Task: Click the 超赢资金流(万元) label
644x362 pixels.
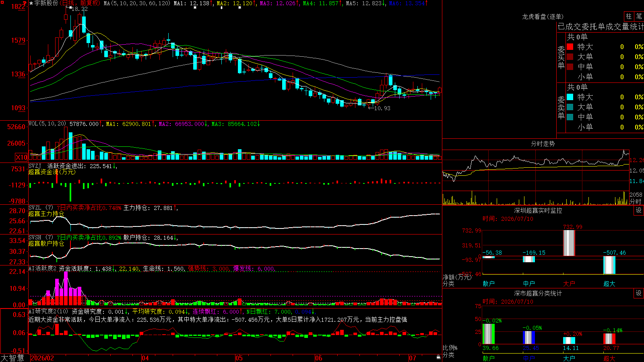Action: (52, 172)
